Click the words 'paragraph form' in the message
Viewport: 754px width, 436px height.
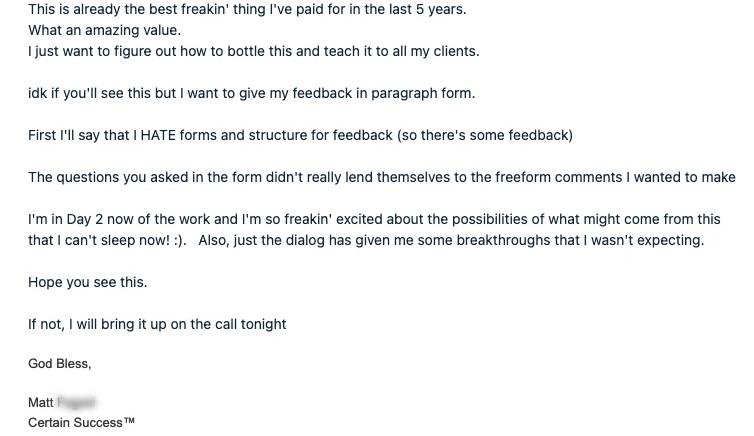[x=421, y=93]
